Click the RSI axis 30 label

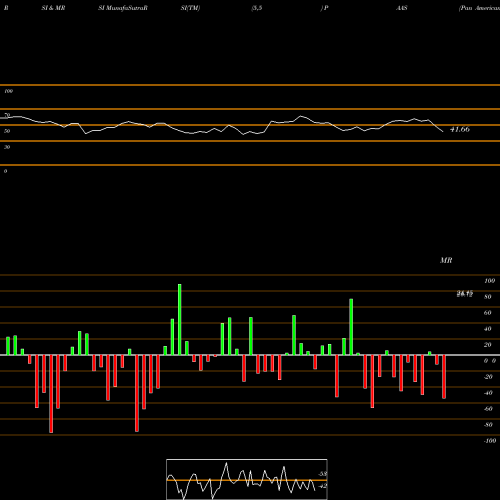pyautogui.click(x=7, y=147)
